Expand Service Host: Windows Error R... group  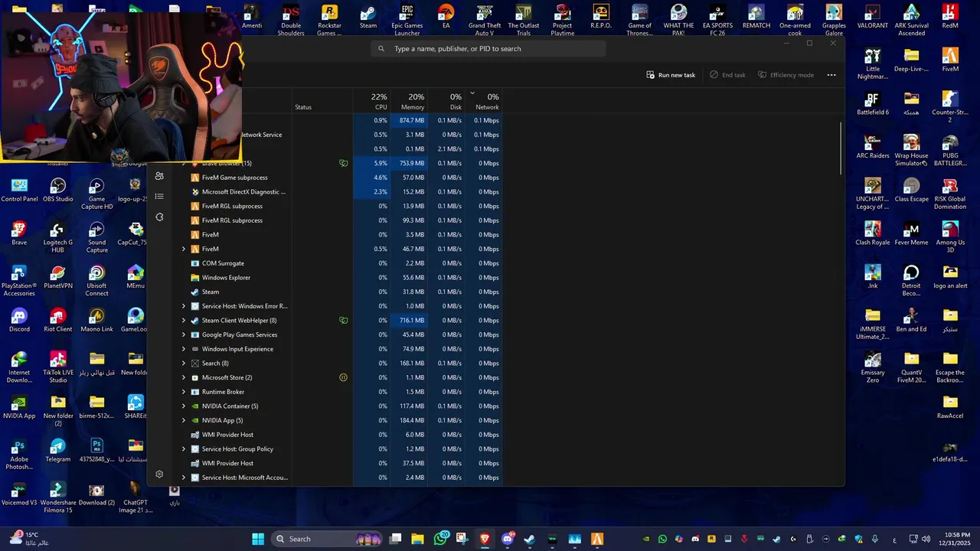click(x=183, y=306)
